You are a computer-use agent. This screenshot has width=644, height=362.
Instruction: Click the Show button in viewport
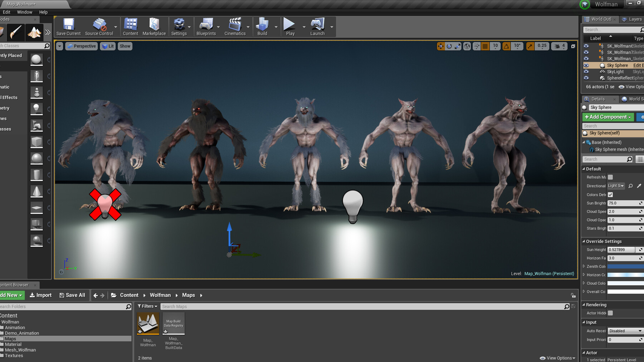pos(125,46)
